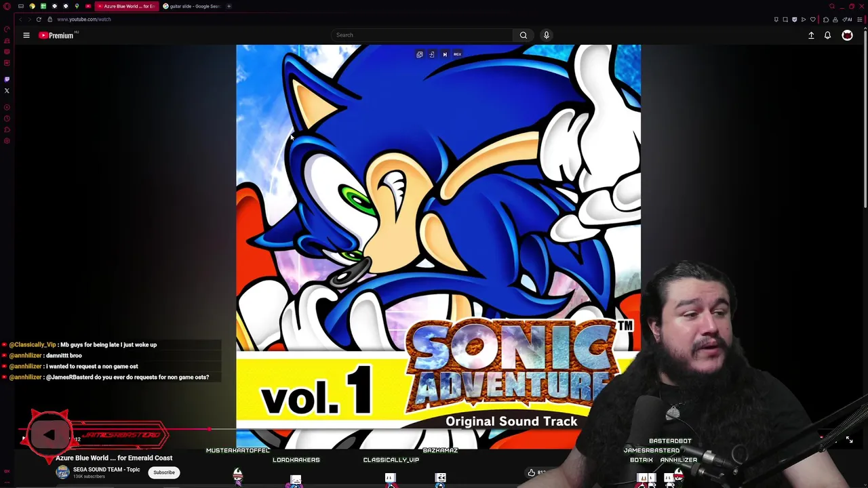Select the 'Azure Blue World' tab
Viewport: 868px width, 488px height.
pyautogui.click(x=127, y=6)
